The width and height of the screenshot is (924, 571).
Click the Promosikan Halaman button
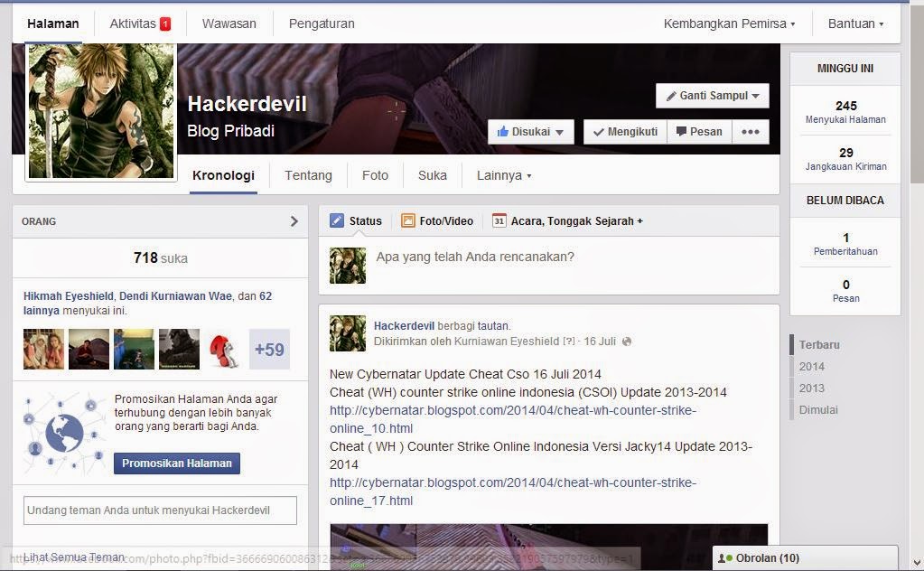[177, 463]
